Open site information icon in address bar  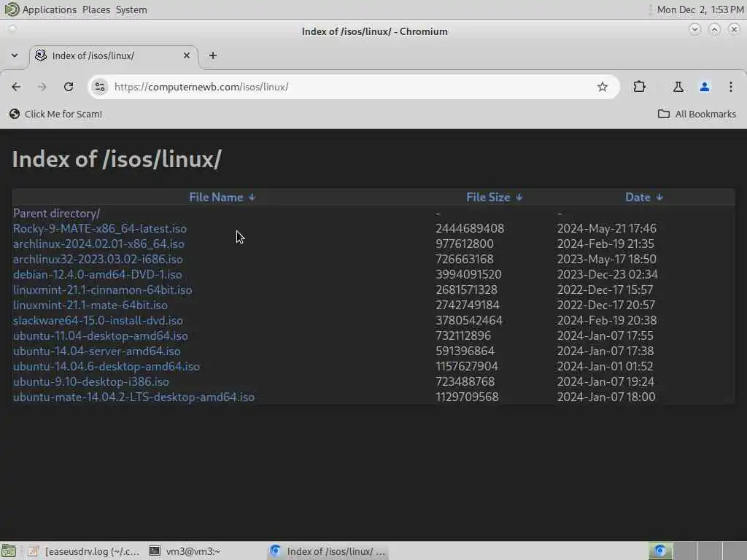coord(99,87)
